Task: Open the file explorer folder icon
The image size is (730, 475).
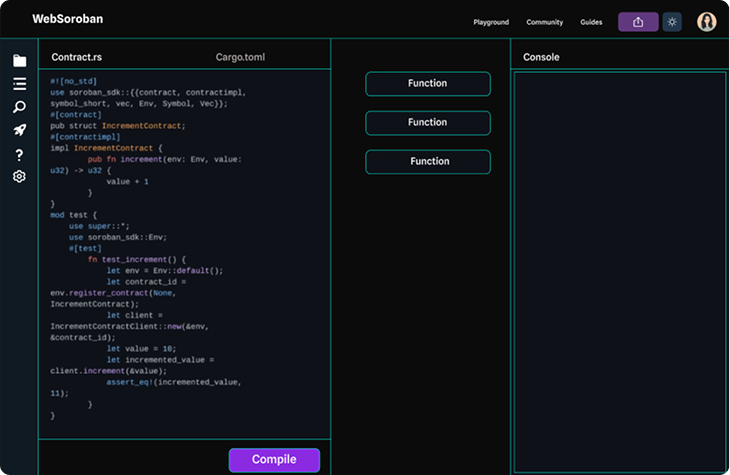Action: coord(19,61)
